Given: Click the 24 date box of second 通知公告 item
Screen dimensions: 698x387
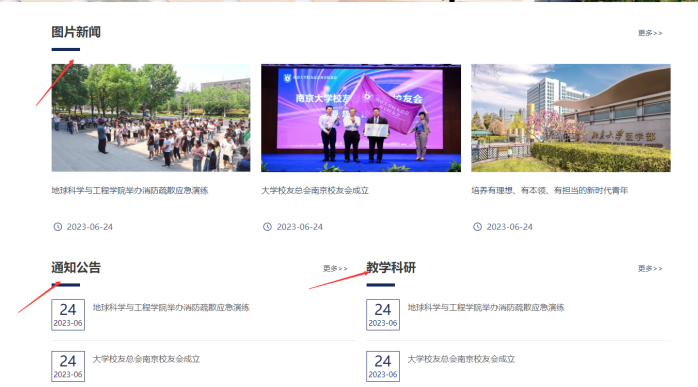Looking at the screenshot, I should pyautogui.click(x=68, y=366).
